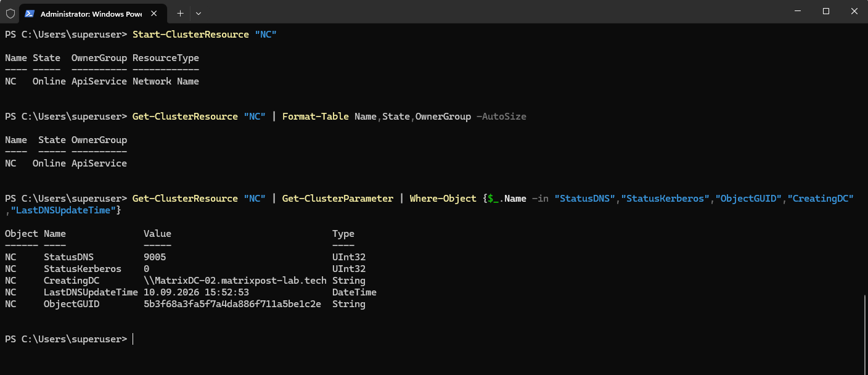
Task: Click the Network Name resource type entry
Action: pyautogui.click(x=166, y=81)
